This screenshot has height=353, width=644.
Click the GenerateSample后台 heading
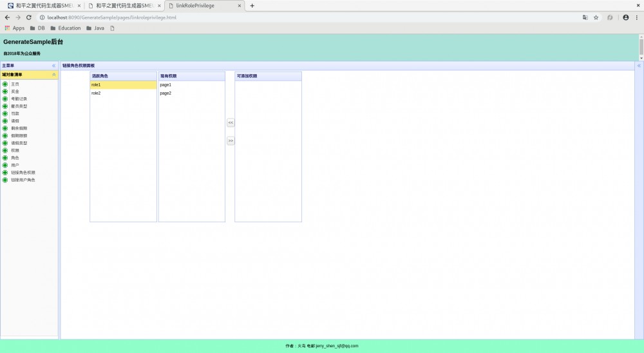[x=33, y=42]
